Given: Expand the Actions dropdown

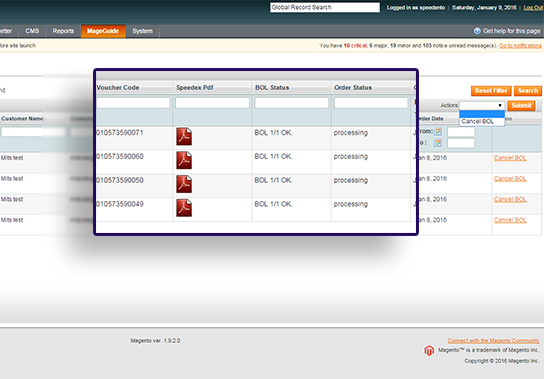Looking at the screenshot, I should (x=482, y=105).
